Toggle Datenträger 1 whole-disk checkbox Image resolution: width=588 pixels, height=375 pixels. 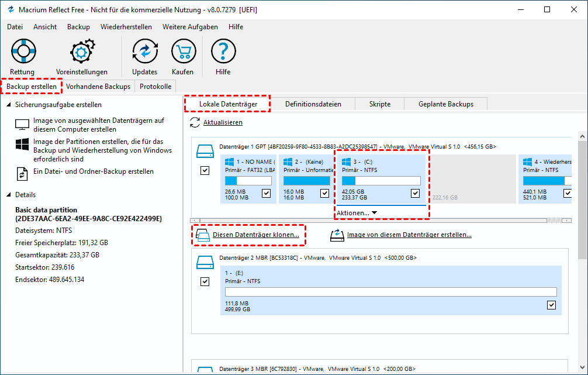(205, 171)
